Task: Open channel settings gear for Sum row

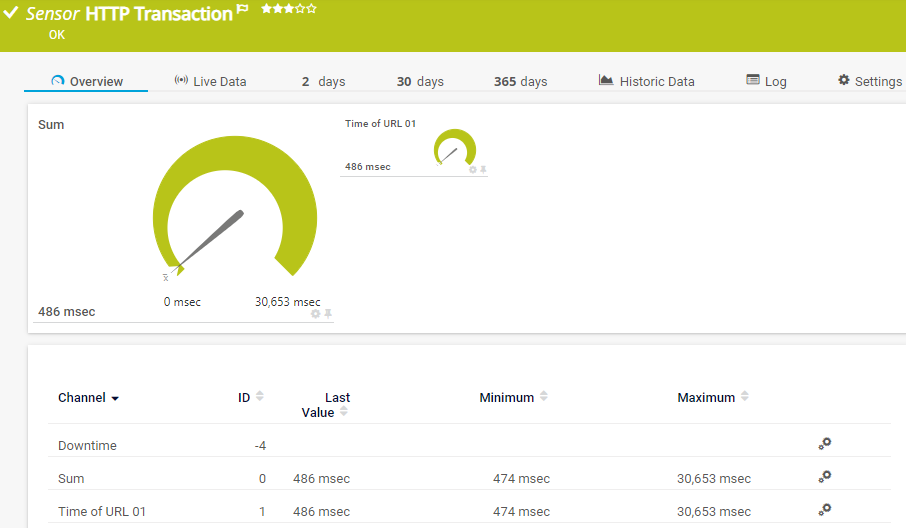Action: point(825,477)
